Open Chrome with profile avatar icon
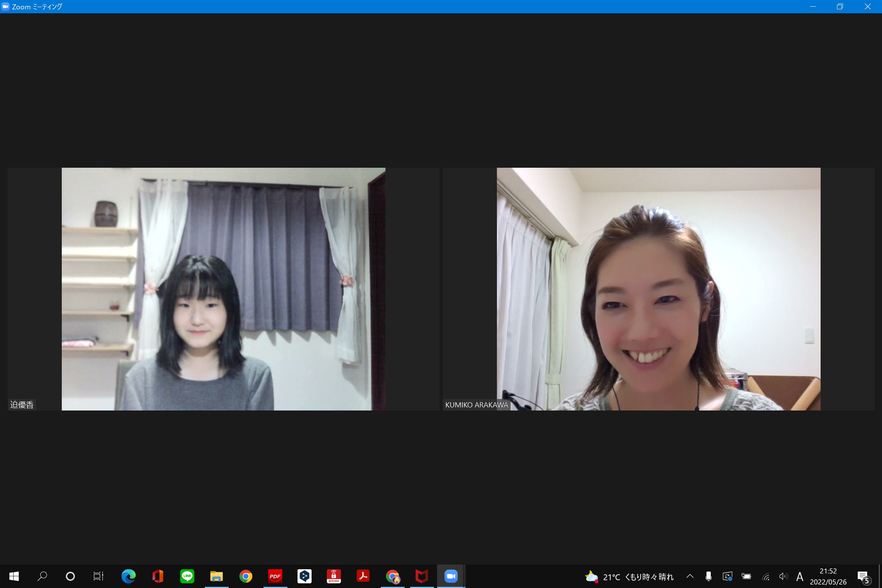 pyautogui.click(x=393, y=576)
